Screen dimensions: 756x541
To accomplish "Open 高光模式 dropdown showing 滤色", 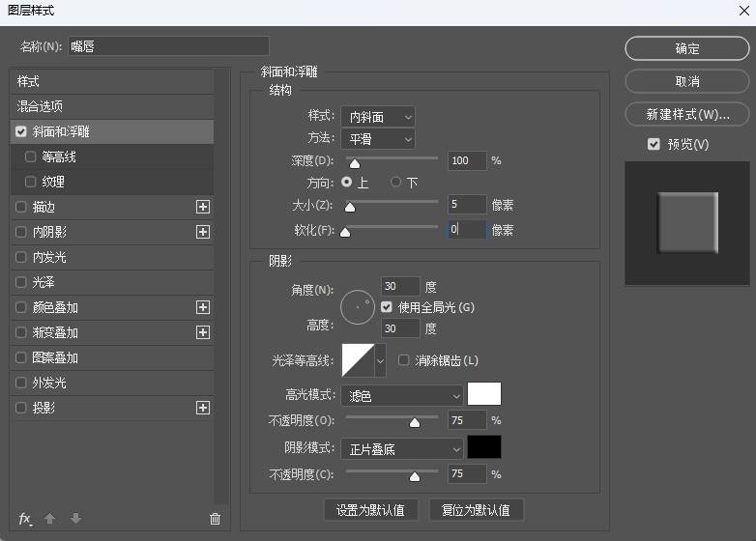I will (x=402, y=395).
